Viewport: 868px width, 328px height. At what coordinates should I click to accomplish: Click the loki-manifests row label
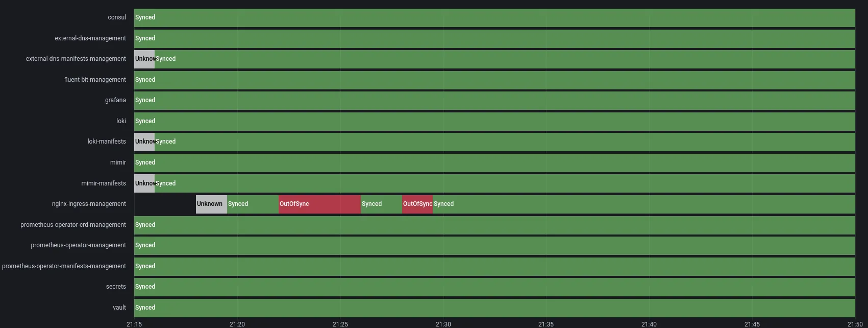(107, 142)
